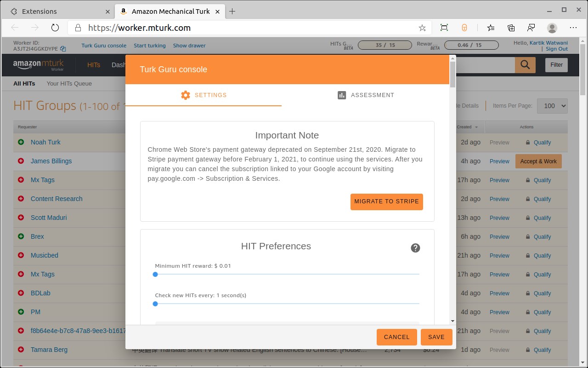Sort by Created column arrow
Screen dimensions: 588x368
[x=476, y=127]
